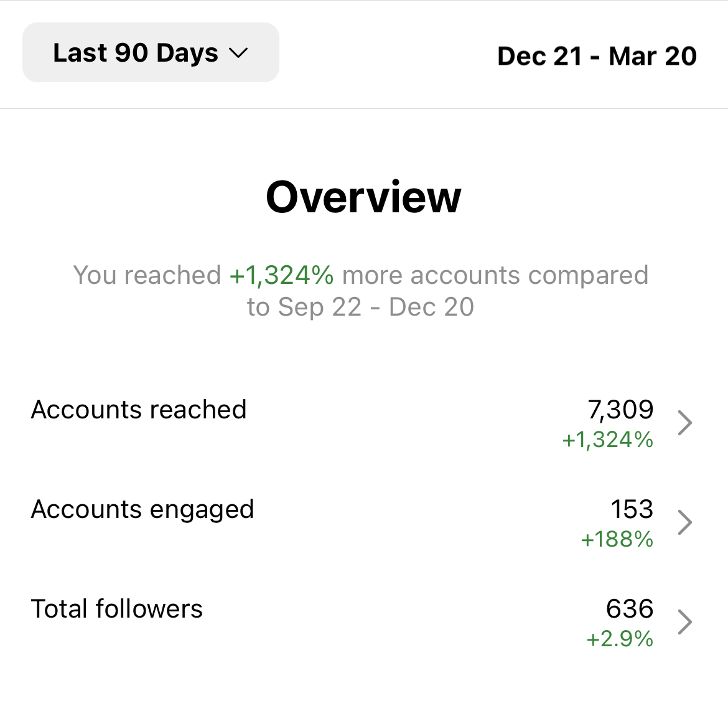The image size is (728, 711).
Task: Tap the +1,324% change under 7,309
Action: click(x=608, y=440)
